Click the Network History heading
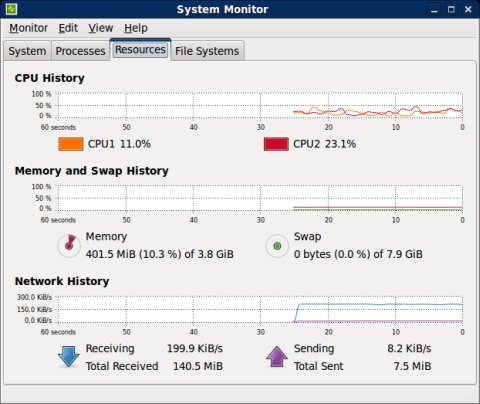The image size is (480, 404). pyautogui.click(x=62, y=281)
